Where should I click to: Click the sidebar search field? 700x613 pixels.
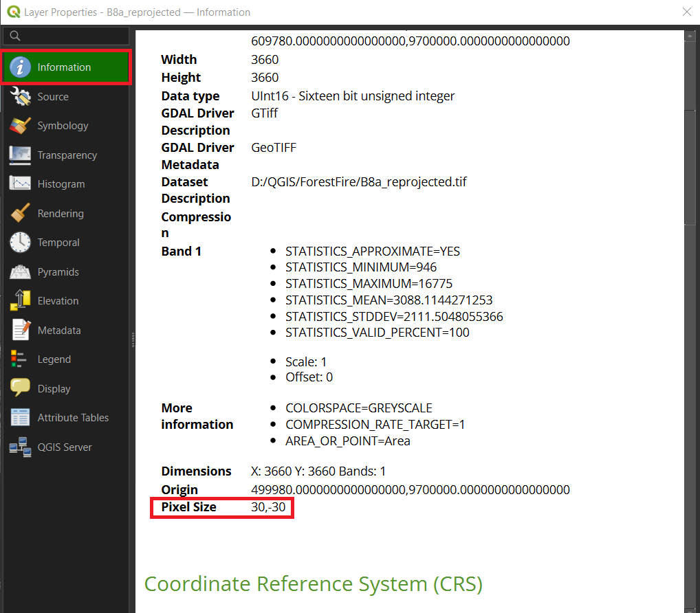[x=67, y=36]
